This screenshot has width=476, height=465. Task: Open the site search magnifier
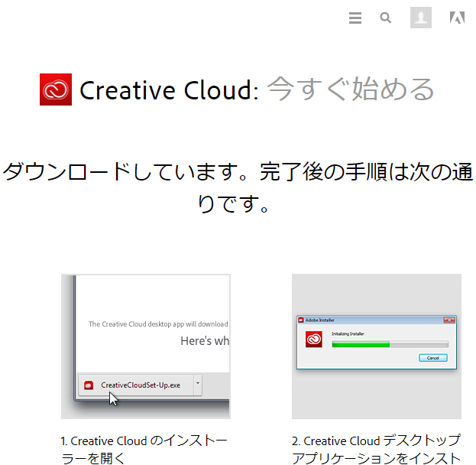(386, 18)
